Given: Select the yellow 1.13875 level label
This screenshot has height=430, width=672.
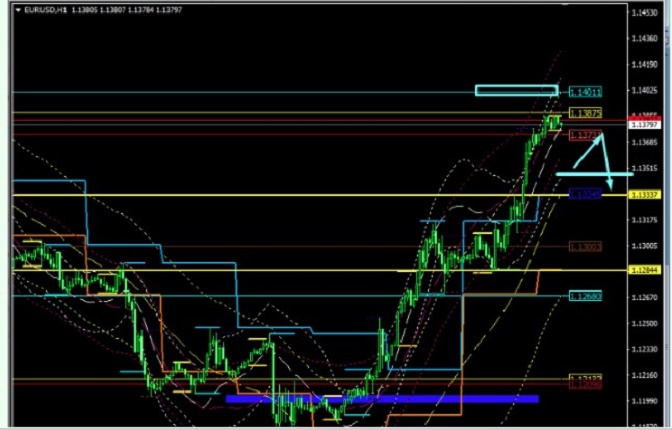Looking at the screenshot, I should [584, 112].
